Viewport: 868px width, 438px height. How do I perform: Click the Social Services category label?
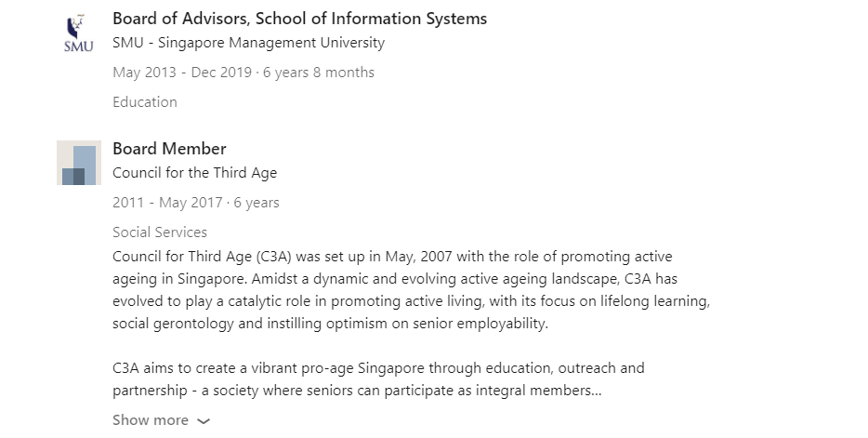point(160,232)
